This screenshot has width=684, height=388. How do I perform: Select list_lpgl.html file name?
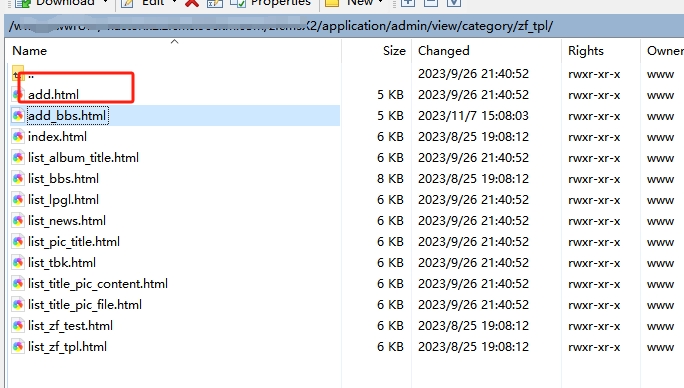[63, 199]
